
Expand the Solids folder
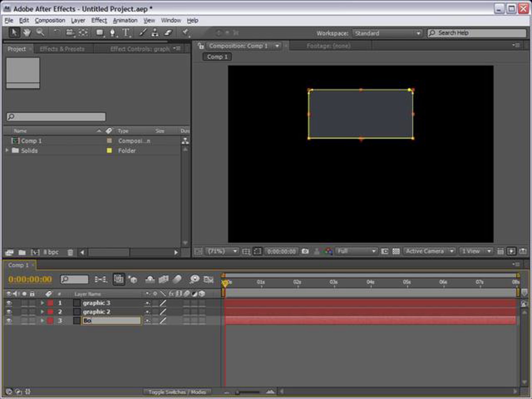point(7,150)
